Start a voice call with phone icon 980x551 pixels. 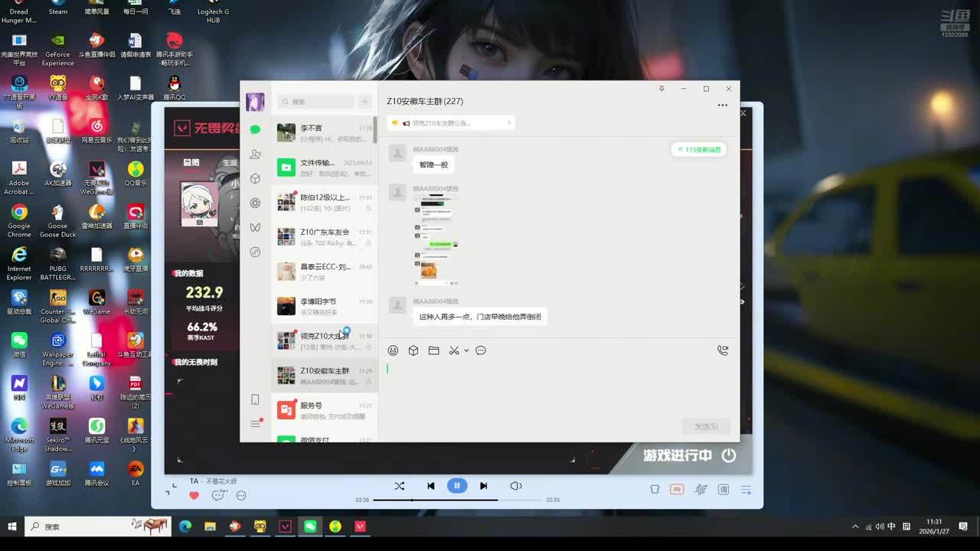pyautogui.click(x=722, y=350)
